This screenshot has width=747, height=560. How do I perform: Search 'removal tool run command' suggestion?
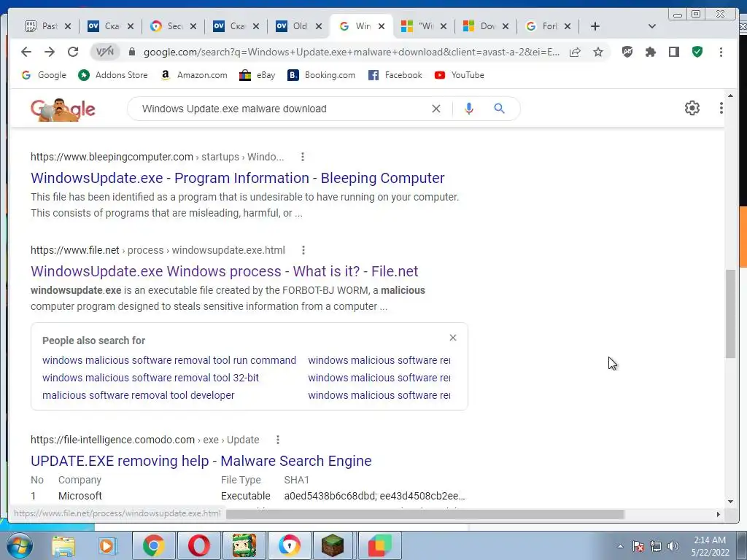pos(169,360)
